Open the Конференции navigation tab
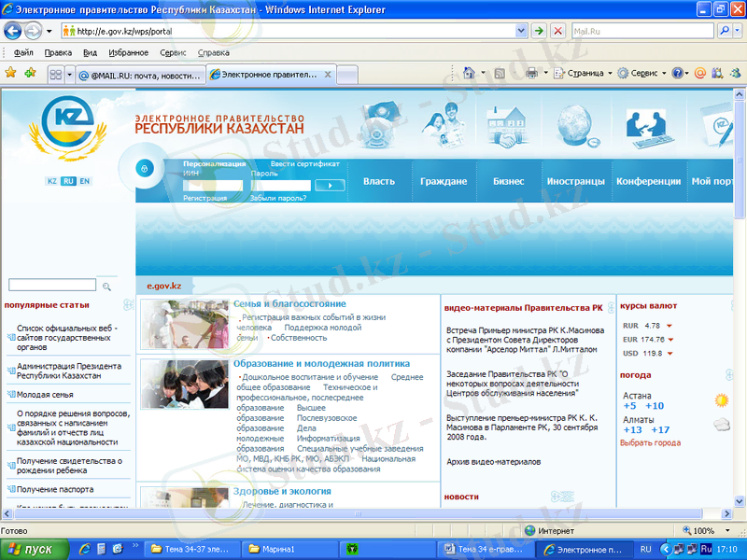Image resolution: width=747 pixels, height=560 pixels. click(648, 181)
